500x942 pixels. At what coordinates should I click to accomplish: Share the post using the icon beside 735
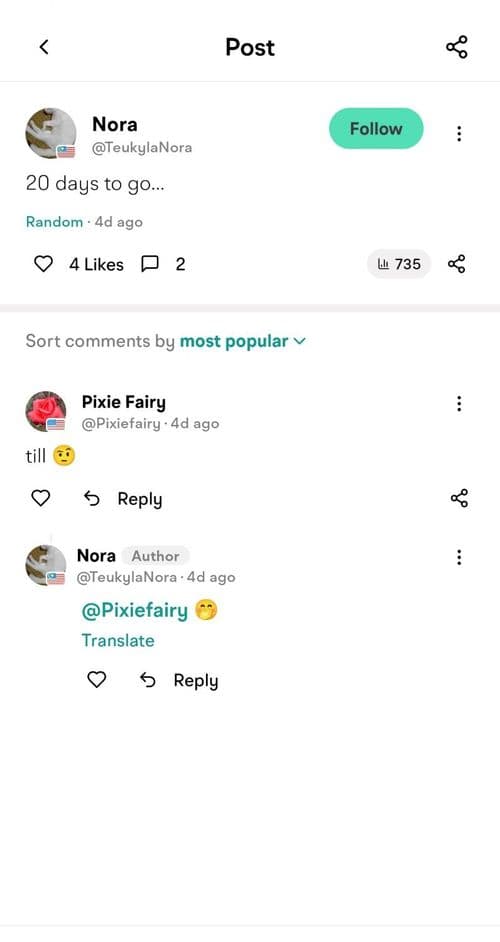coord(457,264)
